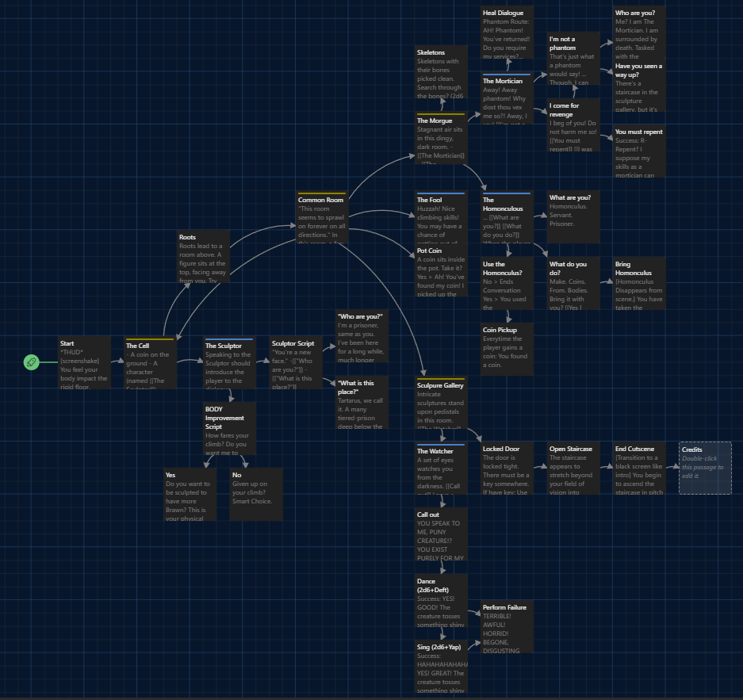Select The Sculptor passage
Viewport: 743px width, 700px height.
(230, 363)
